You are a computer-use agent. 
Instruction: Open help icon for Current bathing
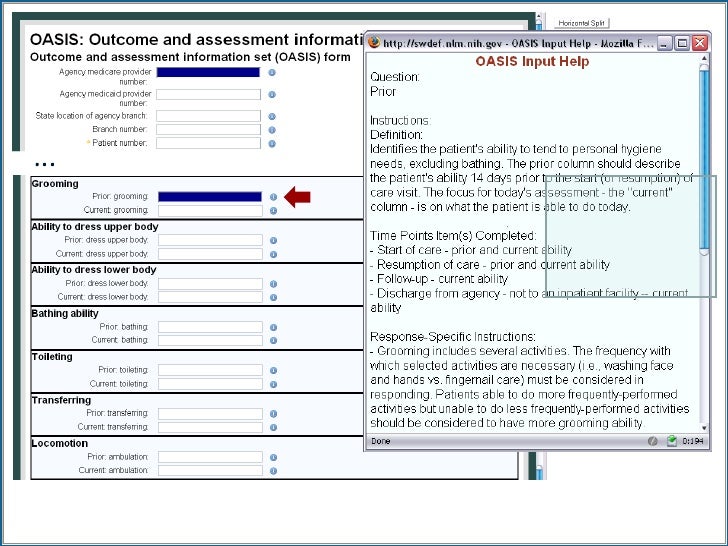click(x=273, y=340)
